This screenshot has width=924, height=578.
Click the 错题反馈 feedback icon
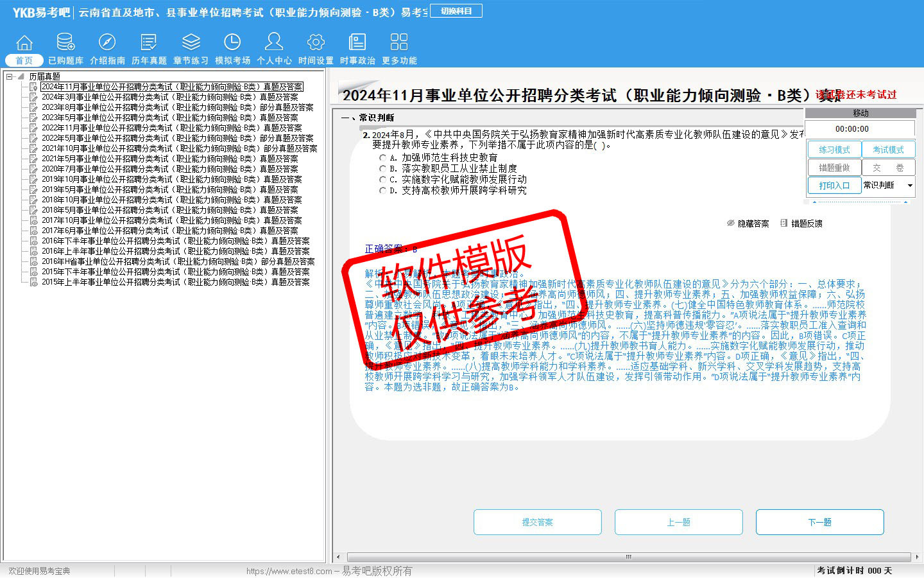(x=783, y=223)
